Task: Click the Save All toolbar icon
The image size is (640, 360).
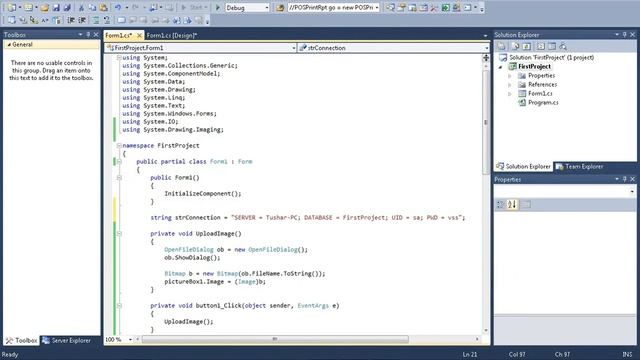Action: [67, 7]
